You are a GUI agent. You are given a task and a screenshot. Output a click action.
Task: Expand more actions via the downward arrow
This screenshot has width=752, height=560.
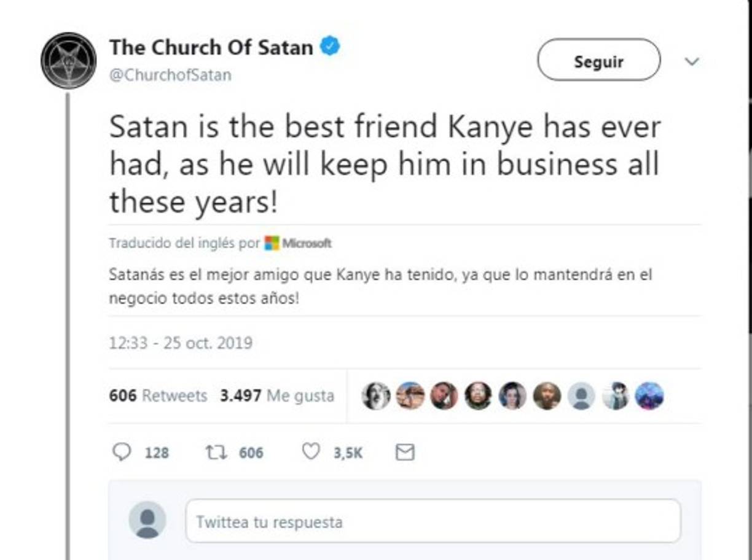(692, 61)
